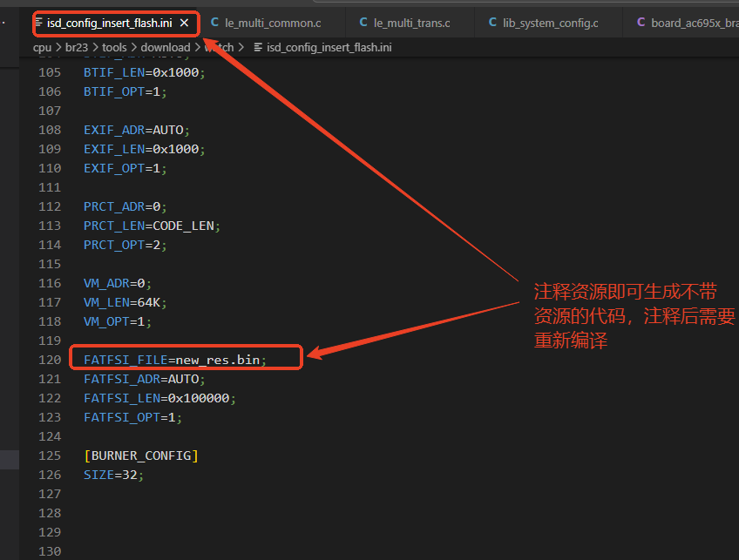This screenshot has width=739, height=560.
Task: Click the C icon on lib_system_config.c tab
Action: point(492,22)
